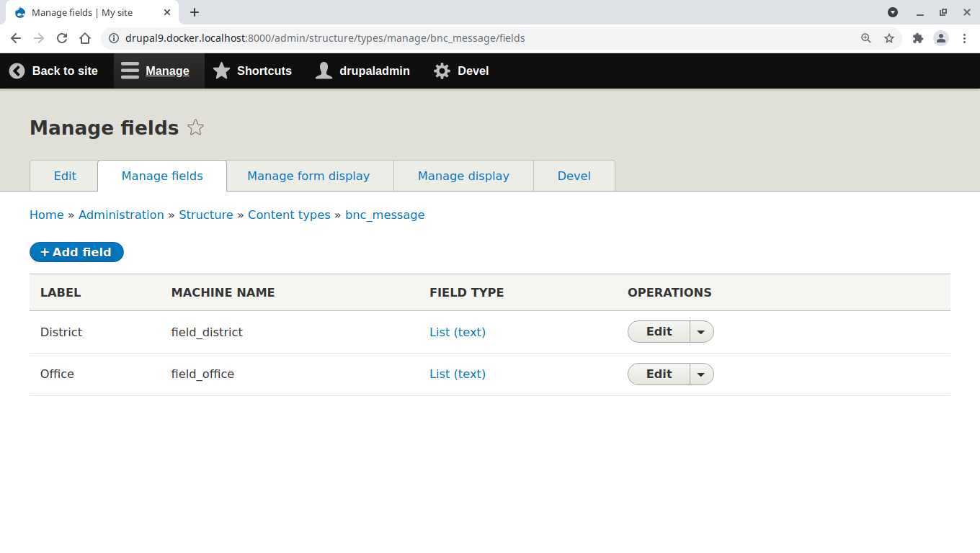Expand the Office row operations dropdown arrow
This screenshot has width=980, height=553.
pos(701,374)
